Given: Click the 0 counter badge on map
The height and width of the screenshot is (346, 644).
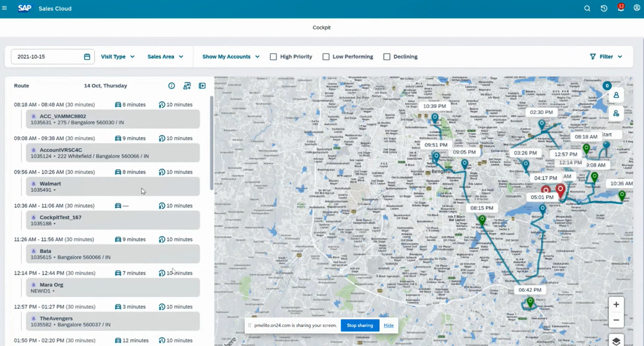Looking at the screenshot, I should (607, 86).
